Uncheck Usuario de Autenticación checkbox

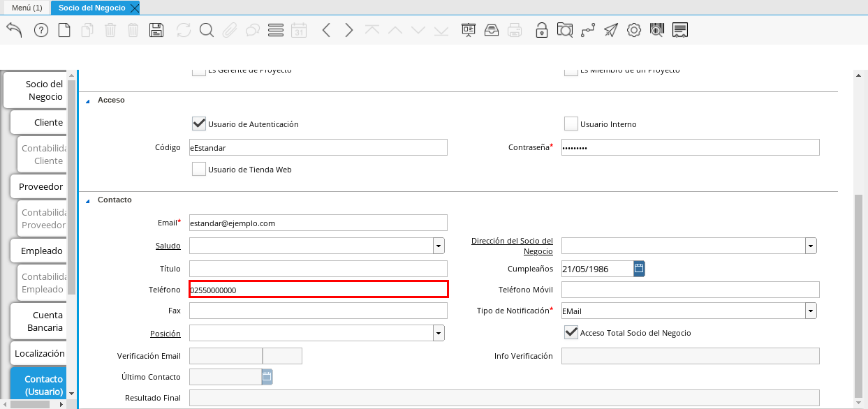199,124
